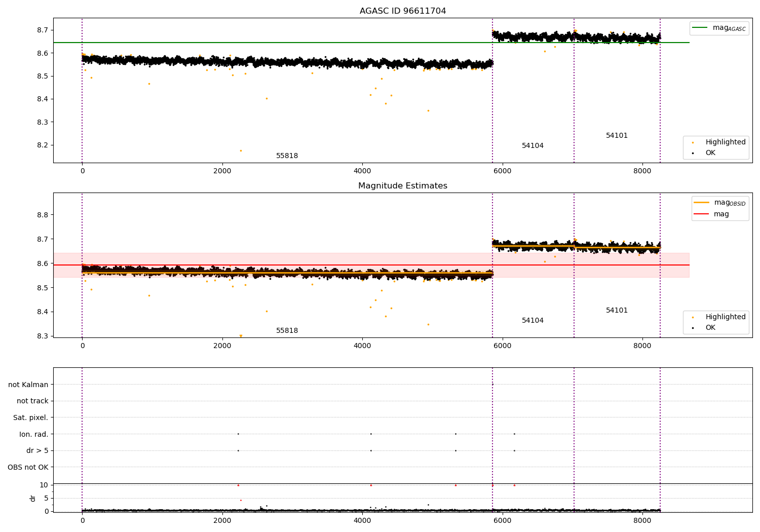Click label 54104 in the Magnitude Estimates plot

(x=533, y=320)
